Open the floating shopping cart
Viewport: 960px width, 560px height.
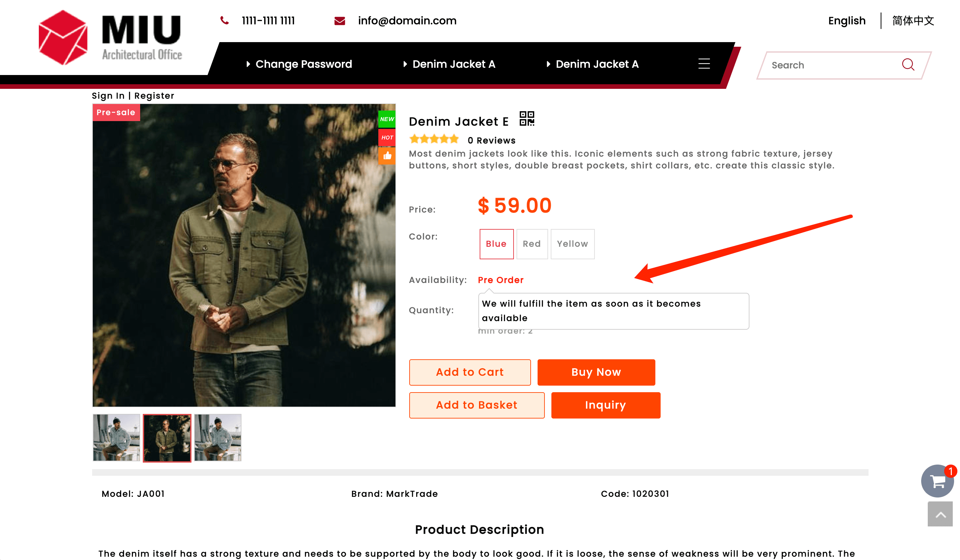click(x=937, y=481)
